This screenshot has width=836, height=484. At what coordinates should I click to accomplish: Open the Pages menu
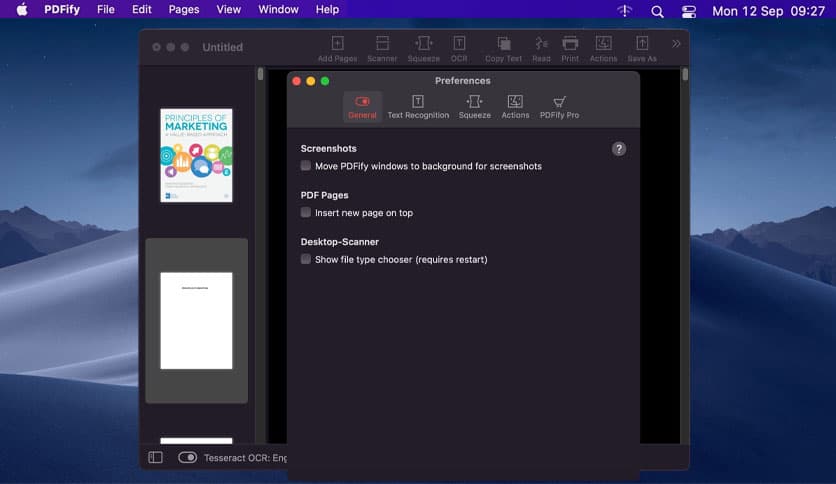[x=184, y=10]
